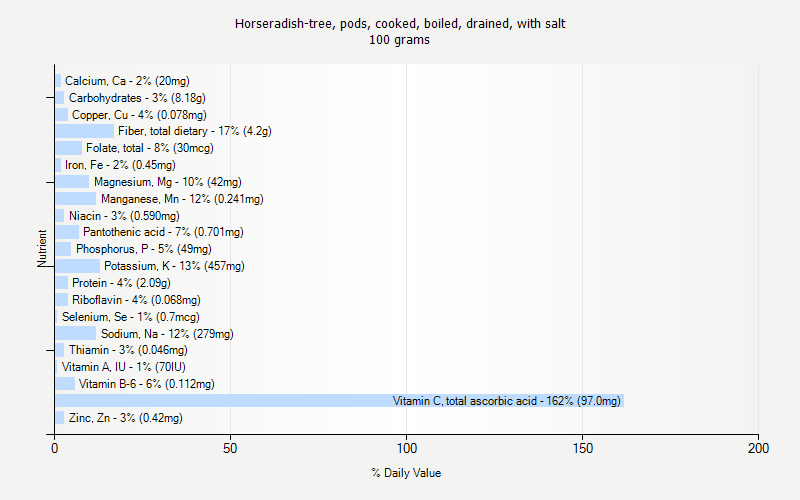The height and width of the screenshot is (500, 800).
Task: Select the 'Manganese, Mn - 12% (0.241mg)' label
Action: point(182,198)
